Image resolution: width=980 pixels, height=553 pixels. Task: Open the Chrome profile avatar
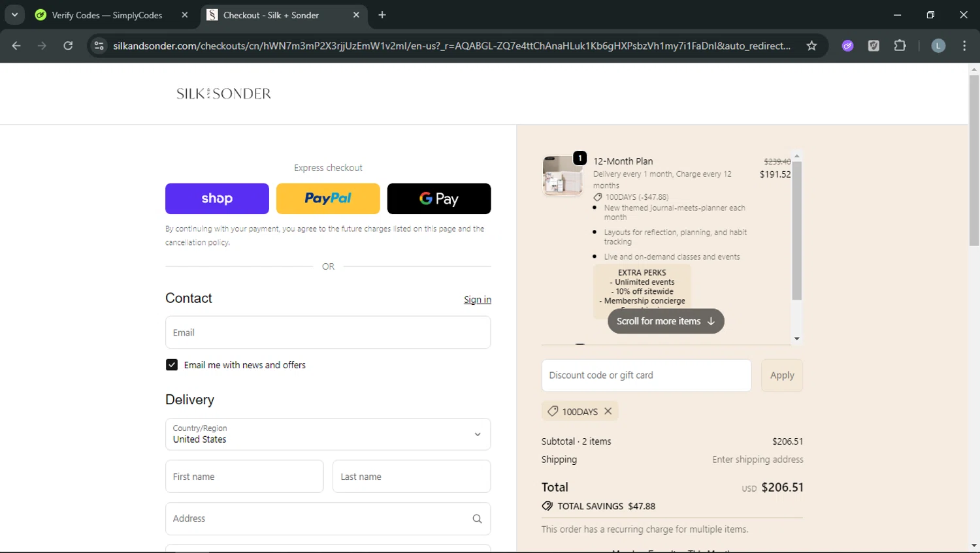pos(938,46)
